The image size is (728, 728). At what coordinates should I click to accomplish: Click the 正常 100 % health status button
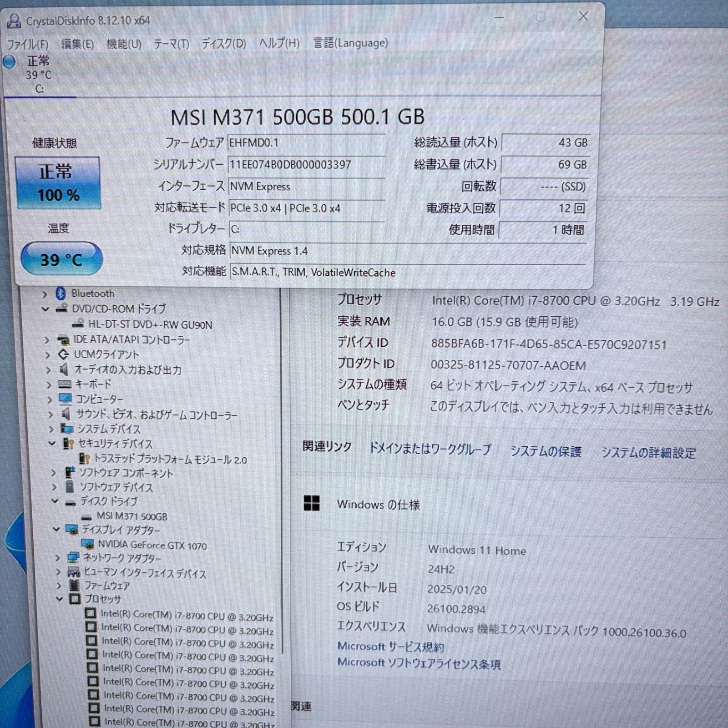click(x=58, y=183)
